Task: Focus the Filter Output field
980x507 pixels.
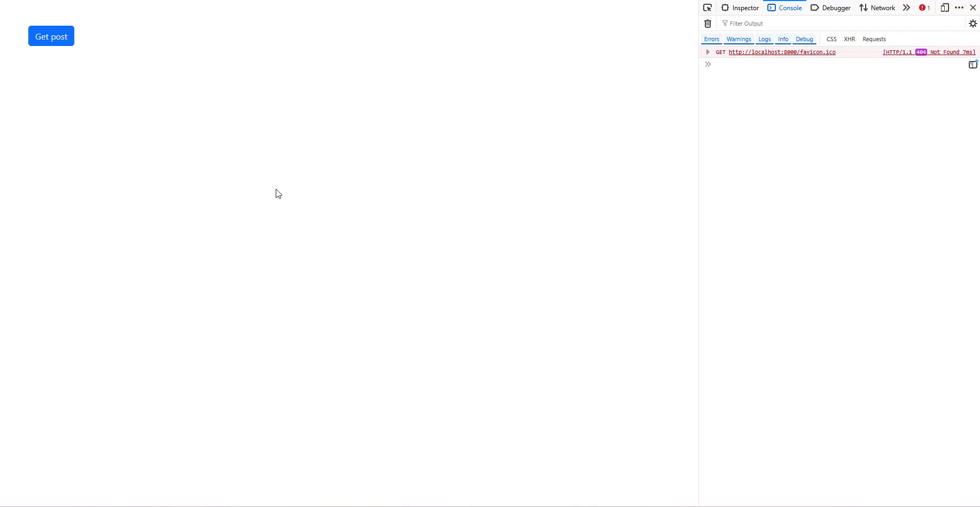Action: 842,24
